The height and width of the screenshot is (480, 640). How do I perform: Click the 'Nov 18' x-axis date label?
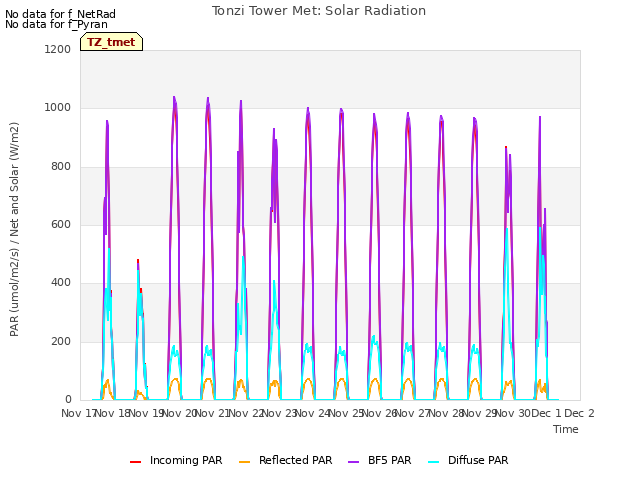click(112, 413)
